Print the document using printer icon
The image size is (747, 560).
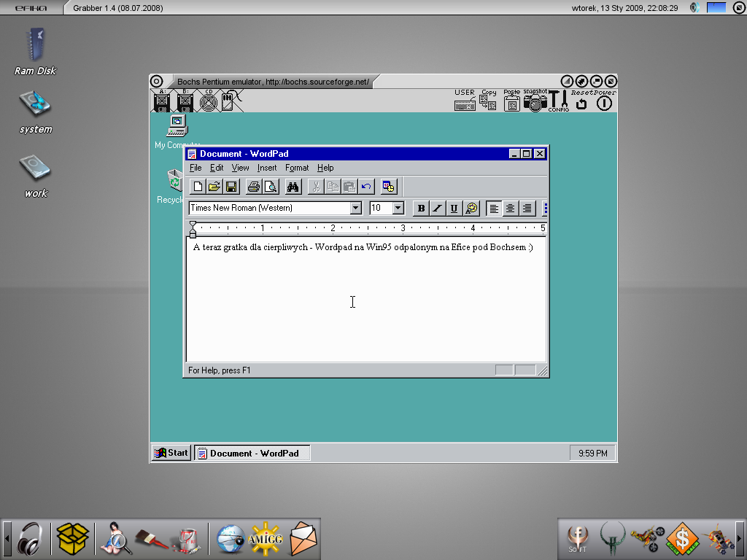[x=253, y=187]
